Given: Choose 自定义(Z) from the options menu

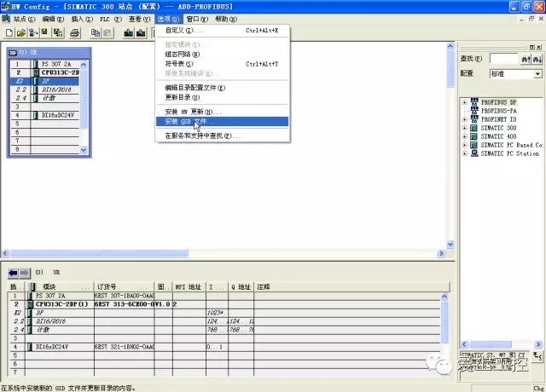Looking at the screenshot, I should click(222, 31).
